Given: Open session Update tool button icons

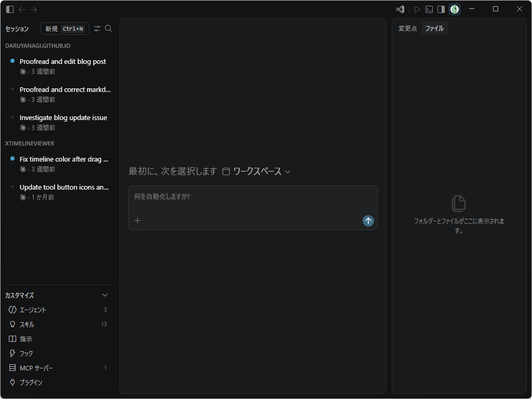Looking at the screenshot, I should tap(60, 192).
